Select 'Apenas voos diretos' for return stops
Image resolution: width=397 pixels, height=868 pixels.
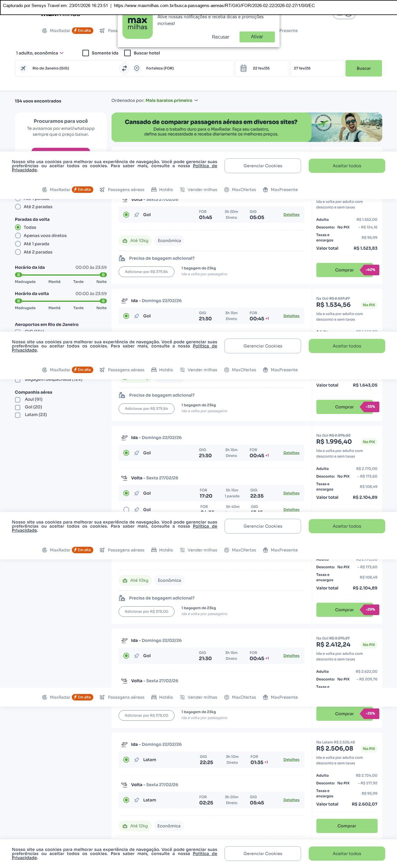[18, 236]
